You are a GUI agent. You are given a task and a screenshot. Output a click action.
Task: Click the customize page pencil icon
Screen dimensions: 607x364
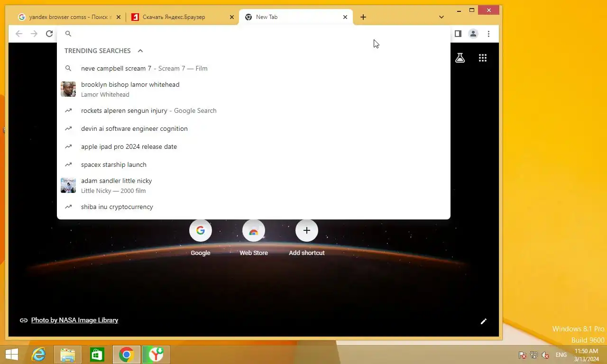(x=484, y=321)
